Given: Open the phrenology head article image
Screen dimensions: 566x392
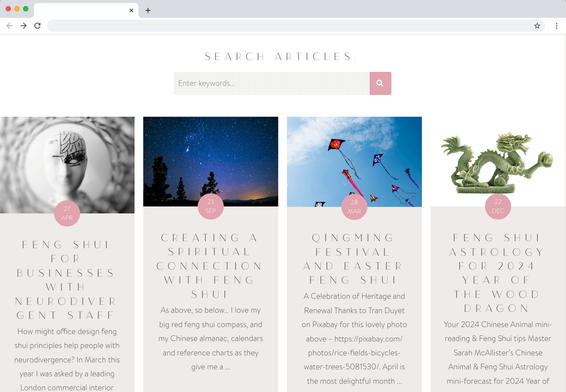Looking at the screenshot, I should point(67,165).
